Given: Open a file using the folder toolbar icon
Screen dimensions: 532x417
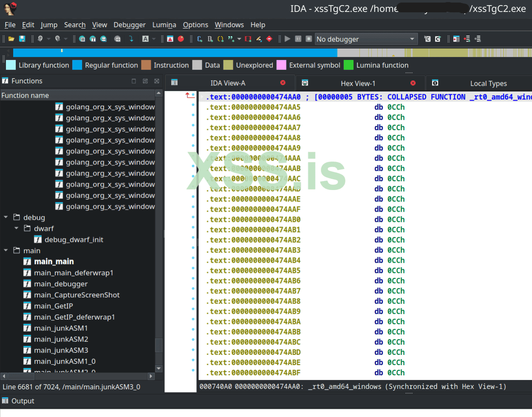Looking at the screenshot, I should (x=11, y=39).
